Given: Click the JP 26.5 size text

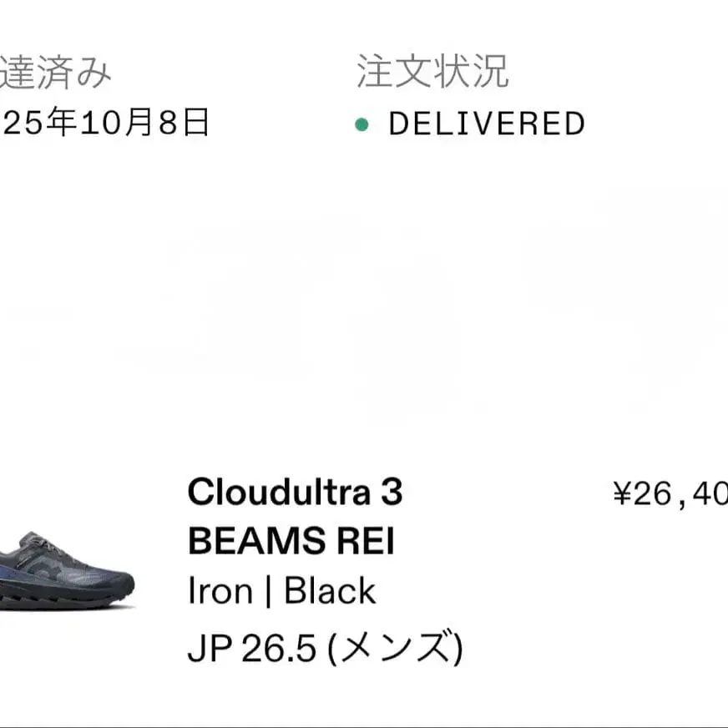Looking at the screenshot, I should tap(252, 649).
